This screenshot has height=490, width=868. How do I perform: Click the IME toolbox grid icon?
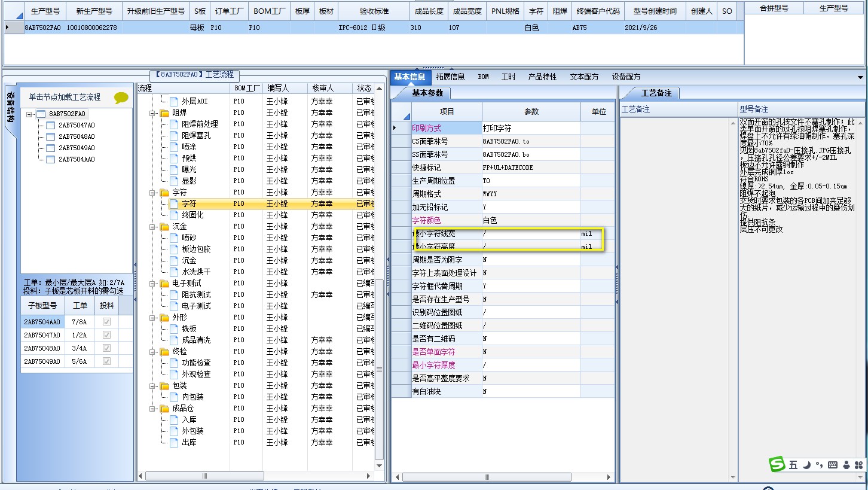click(859, 465)
